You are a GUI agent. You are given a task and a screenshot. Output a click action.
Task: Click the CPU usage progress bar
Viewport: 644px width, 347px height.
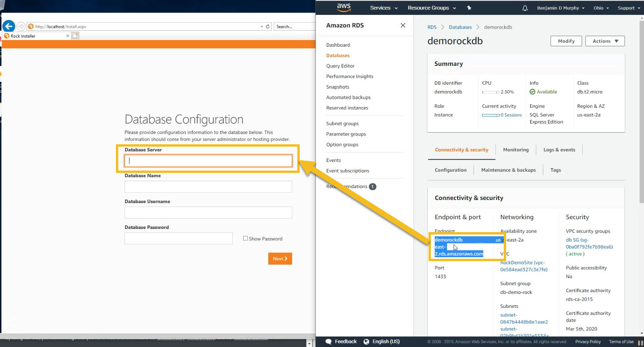tap(491, 92)
